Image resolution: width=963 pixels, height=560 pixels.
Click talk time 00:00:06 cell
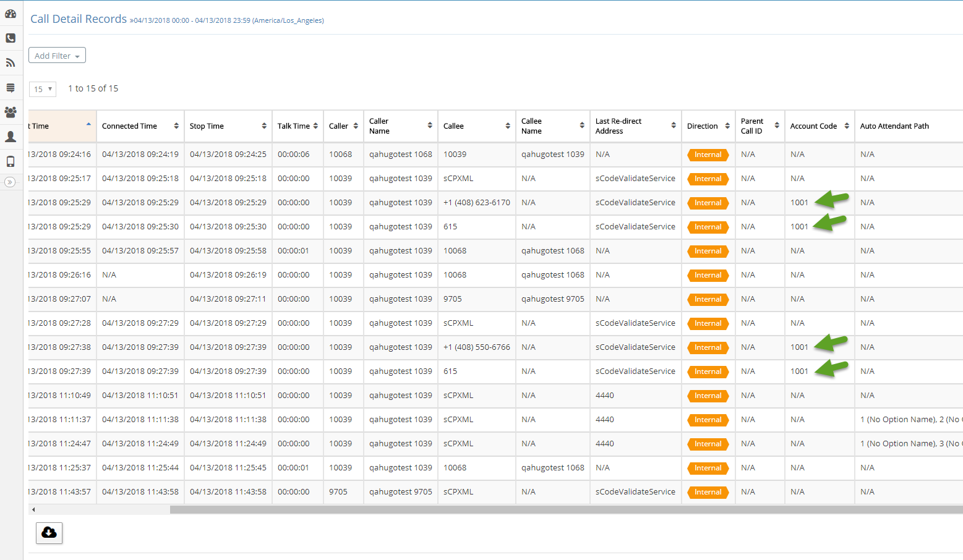[294, 155]
